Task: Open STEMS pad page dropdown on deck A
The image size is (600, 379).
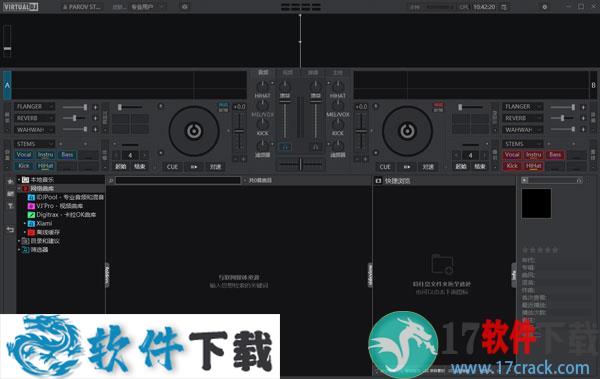Action: 34,144
